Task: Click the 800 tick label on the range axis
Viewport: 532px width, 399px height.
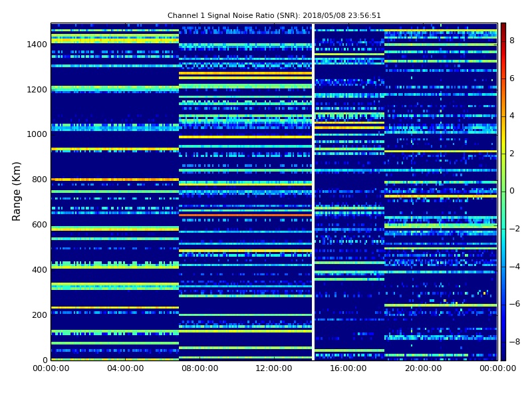Action: [39, 180]
